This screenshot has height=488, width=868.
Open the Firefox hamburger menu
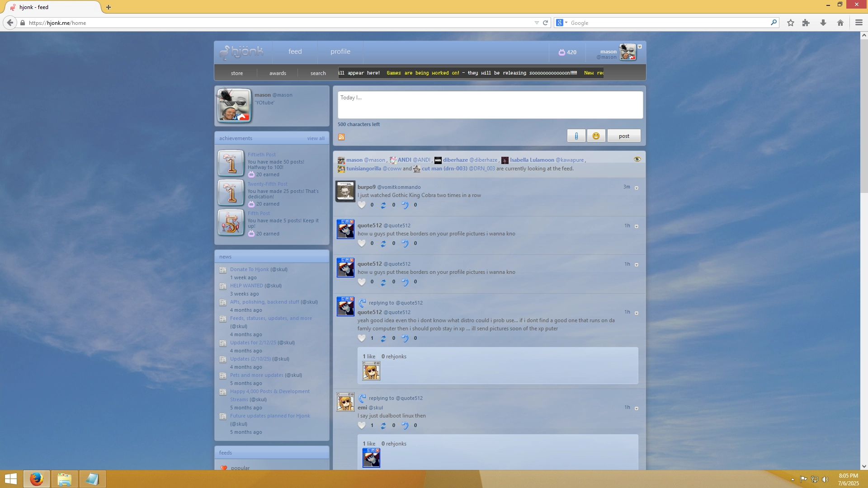[x=859, y=23]
